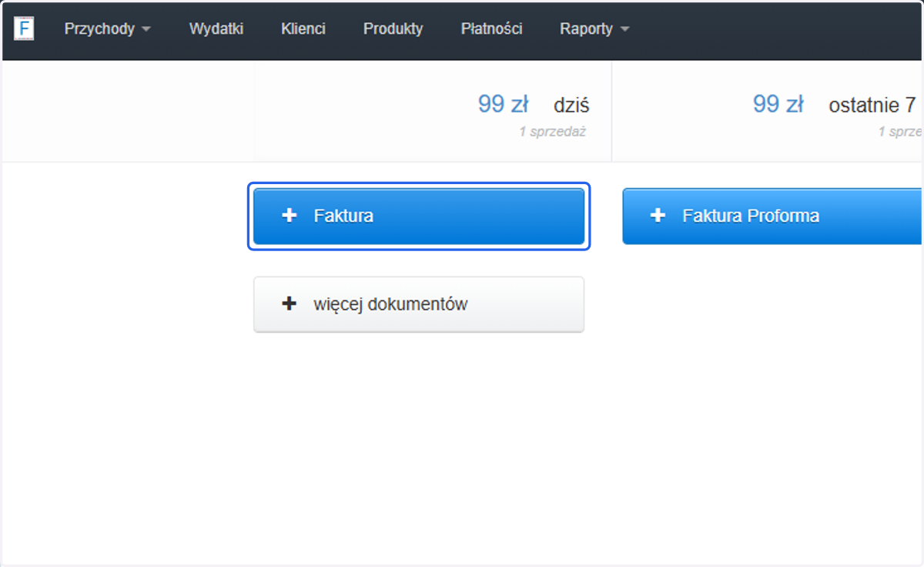Click the 99 zł amount for dziś
The width and height of the screenshot is (924, 567).
pos(503,105)
